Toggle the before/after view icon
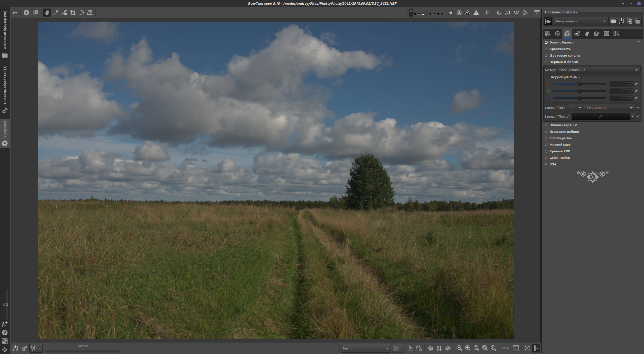 tap(35, 13)
